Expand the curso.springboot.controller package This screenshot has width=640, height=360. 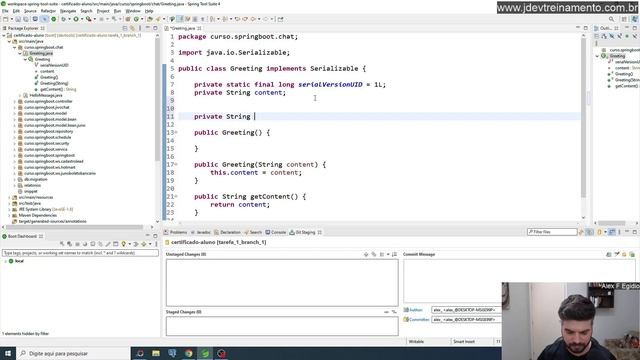pos(15,101)
